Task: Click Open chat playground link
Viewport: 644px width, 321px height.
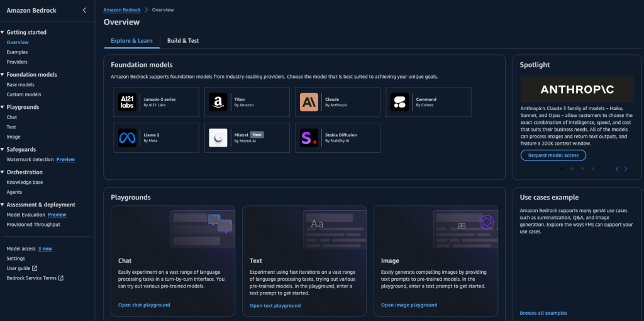Action: point(144,305)
